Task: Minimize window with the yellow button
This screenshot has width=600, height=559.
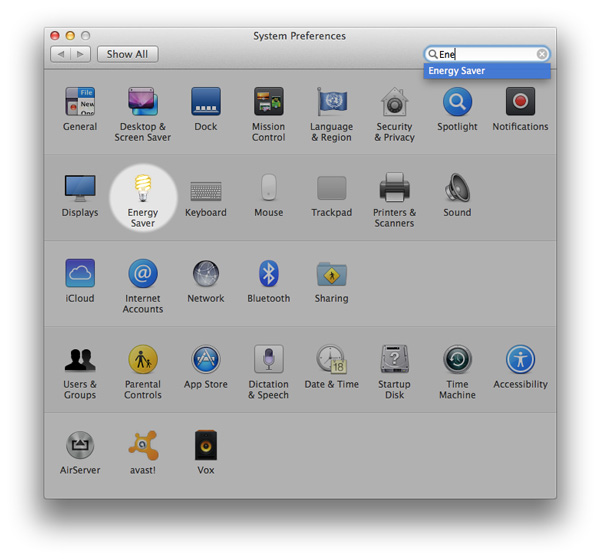Action: [x=70, y=36]
